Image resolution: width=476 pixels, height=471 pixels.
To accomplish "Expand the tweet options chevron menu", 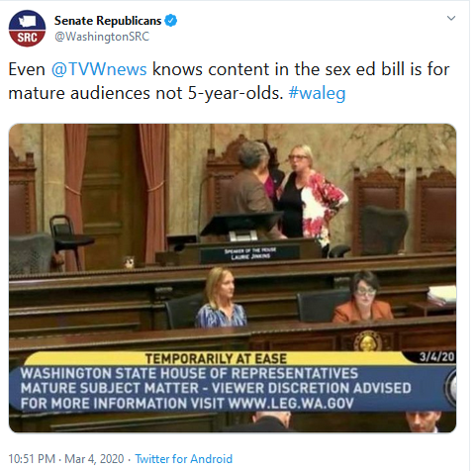I will coord(451,18).
